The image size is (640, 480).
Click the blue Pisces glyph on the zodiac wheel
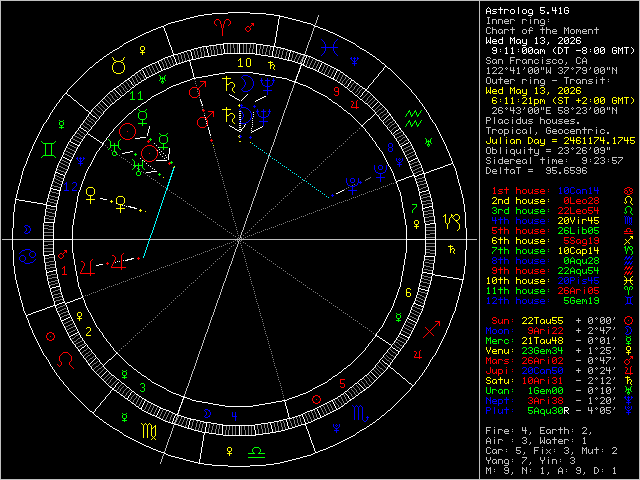[329, 48]
